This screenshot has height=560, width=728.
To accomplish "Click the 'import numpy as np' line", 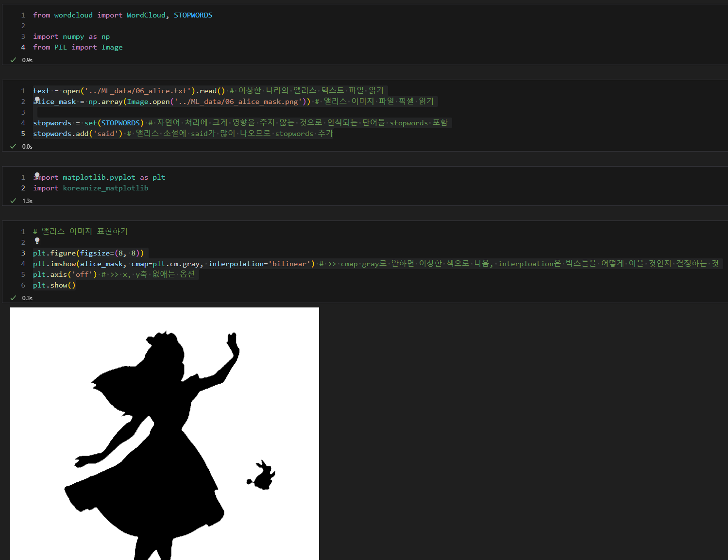I will [71, 36].
